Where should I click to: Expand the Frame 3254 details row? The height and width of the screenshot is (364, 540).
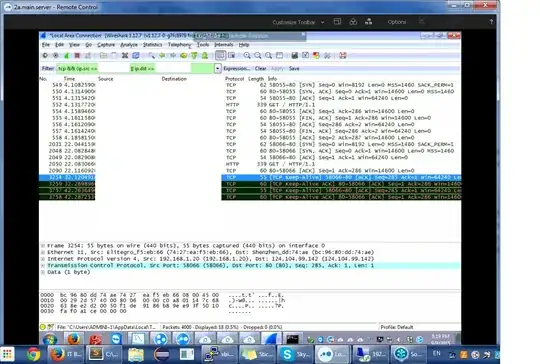[43, 246]
